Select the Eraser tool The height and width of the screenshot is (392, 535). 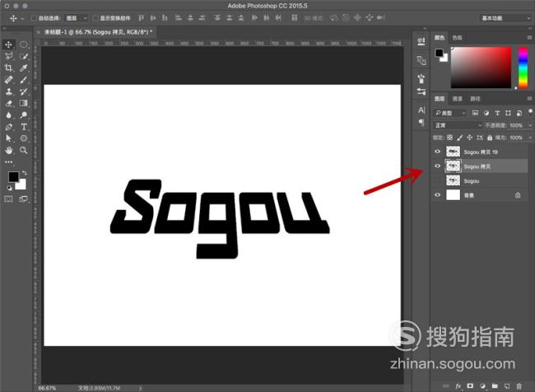point(8,103)
